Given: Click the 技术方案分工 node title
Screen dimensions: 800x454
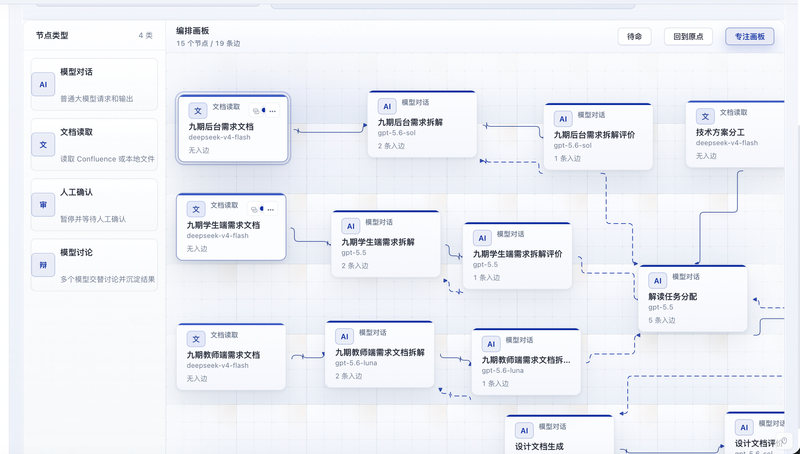Looking at the screenshot, I should pyautogui.click(x=720, y=132).
